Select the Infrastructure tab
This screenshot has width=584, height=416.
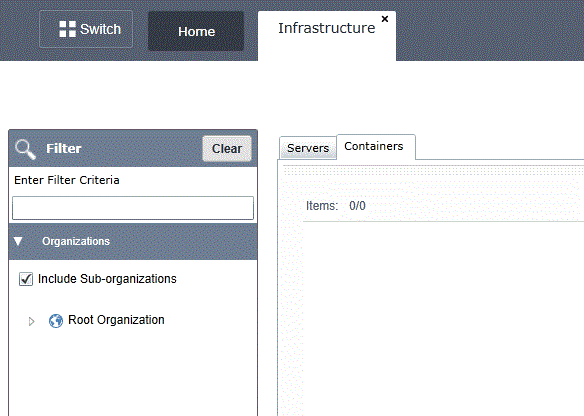327,28
